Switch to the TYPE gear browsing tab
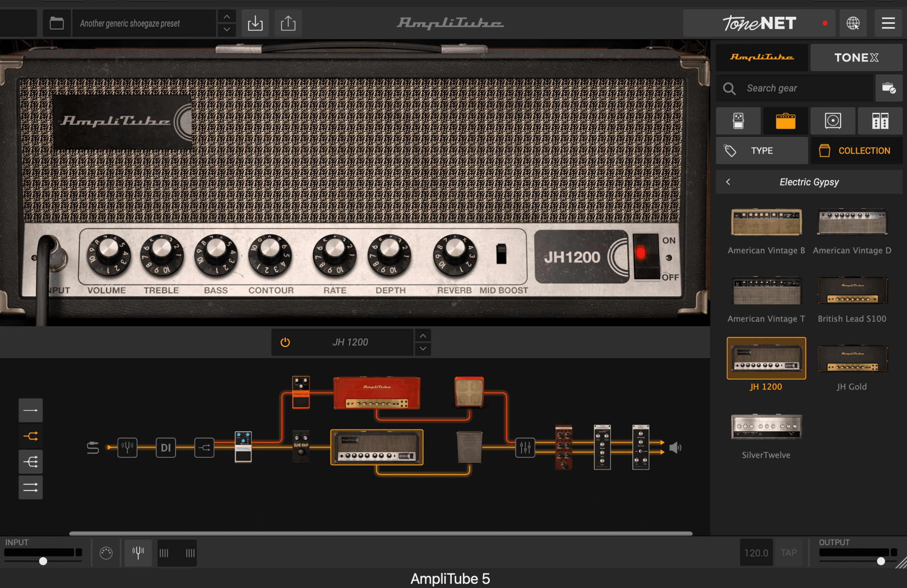 (x=762, y=150)
